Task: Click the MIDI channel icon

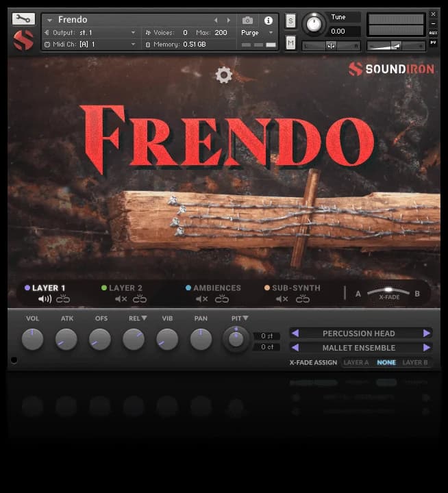Action: coord(47,45)
